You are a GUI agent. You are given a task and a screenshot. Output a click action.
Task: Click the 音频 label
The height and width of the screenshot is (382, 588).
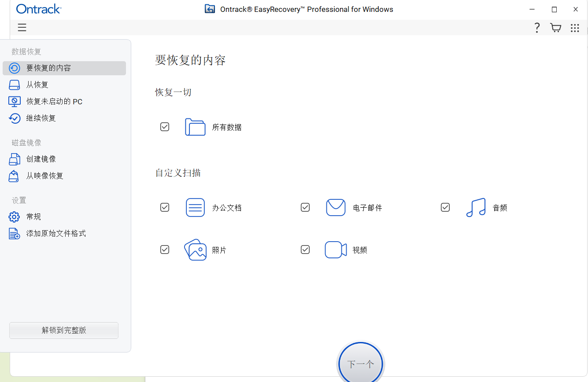point(500,208)
